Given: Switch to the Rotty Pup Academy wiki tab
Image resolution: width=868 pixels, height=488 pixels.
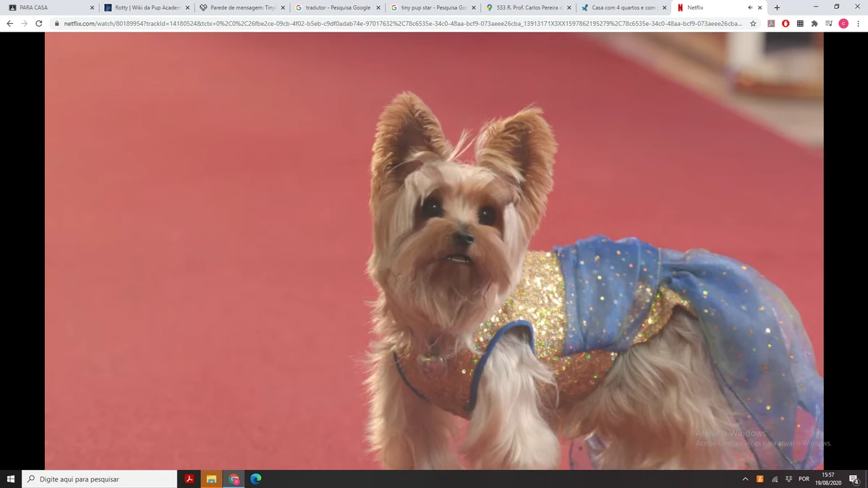Looking at the screenshot, I should 145,8.
